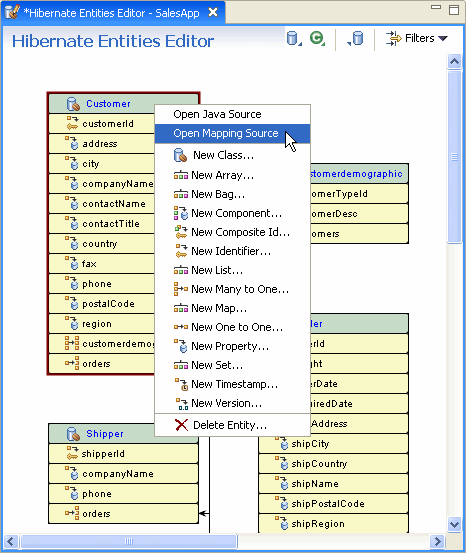The width and height of the screenshot is (466, 553).
Task: Click the property icon beside contactTitle
Action: coord(72,224)
